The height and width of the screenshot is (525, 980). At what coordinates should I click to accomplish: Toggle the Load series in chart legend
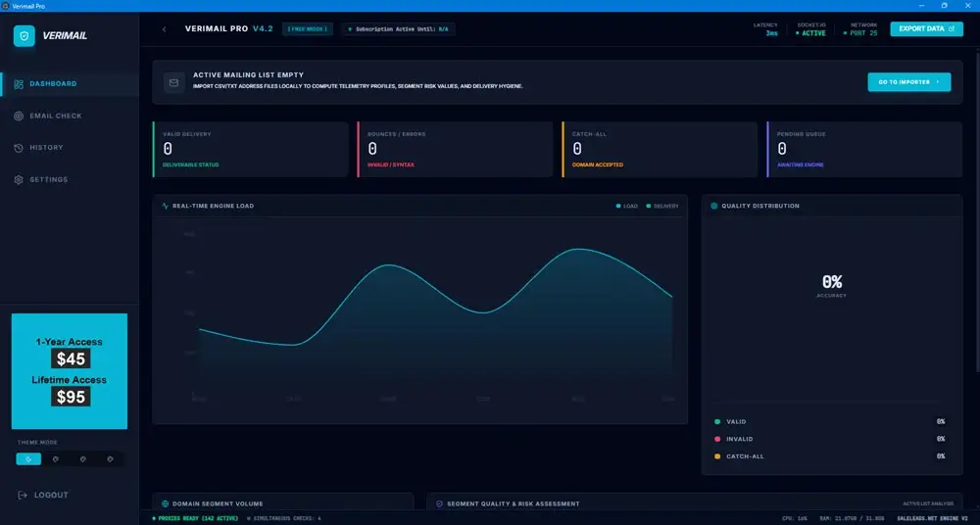627,206
